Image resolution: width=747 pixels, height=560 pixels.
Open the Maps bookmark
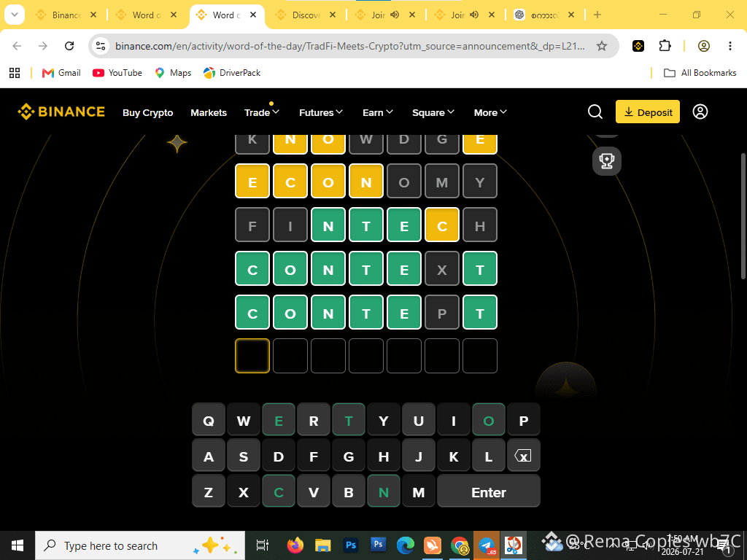click(173, 73)
